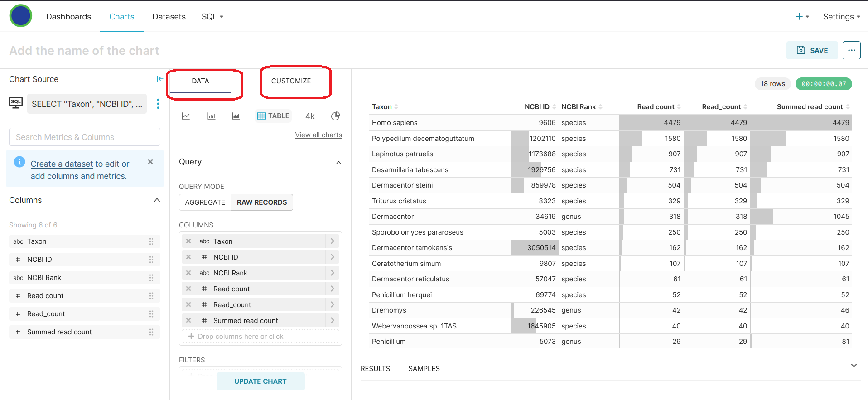Select the bar chart icon
This screenshot has height=400, width=868.
pyautogui.click(x=211, y=116)
